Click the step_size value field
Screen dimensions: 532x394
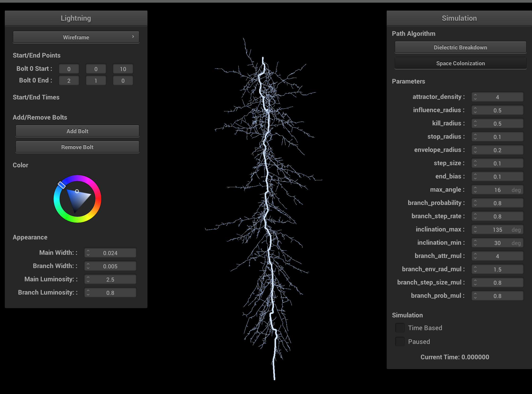click(x=497, y=163)
